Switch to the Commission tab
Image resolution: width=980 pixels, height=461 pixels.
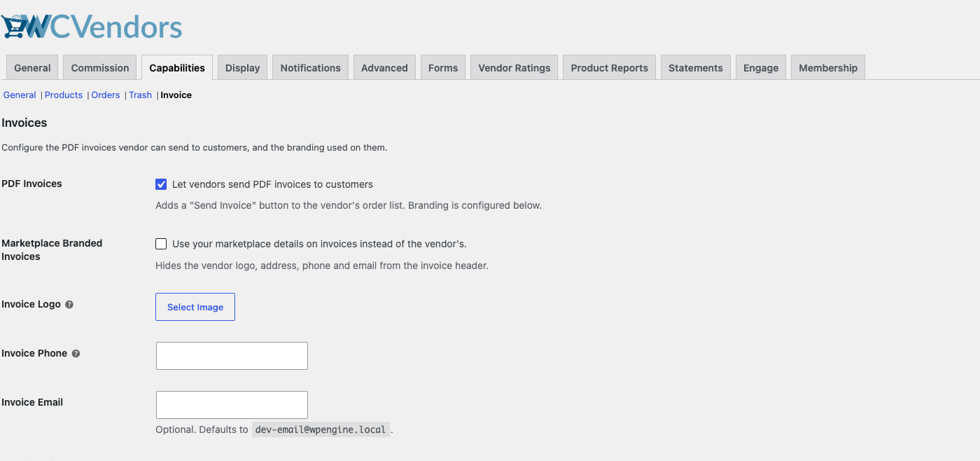tap(100, 68)
